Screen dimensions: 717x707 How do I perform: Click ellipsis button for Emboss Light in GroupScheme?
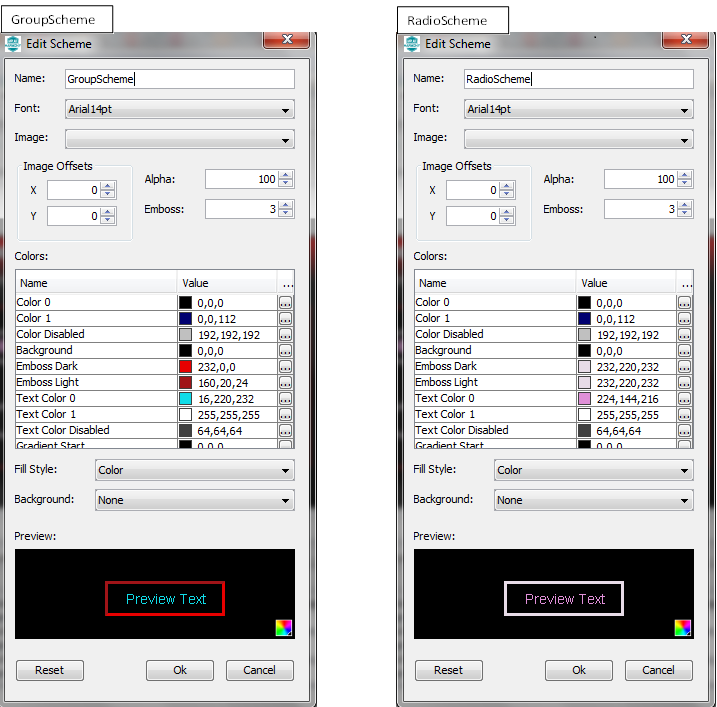(x=285, y=383)
